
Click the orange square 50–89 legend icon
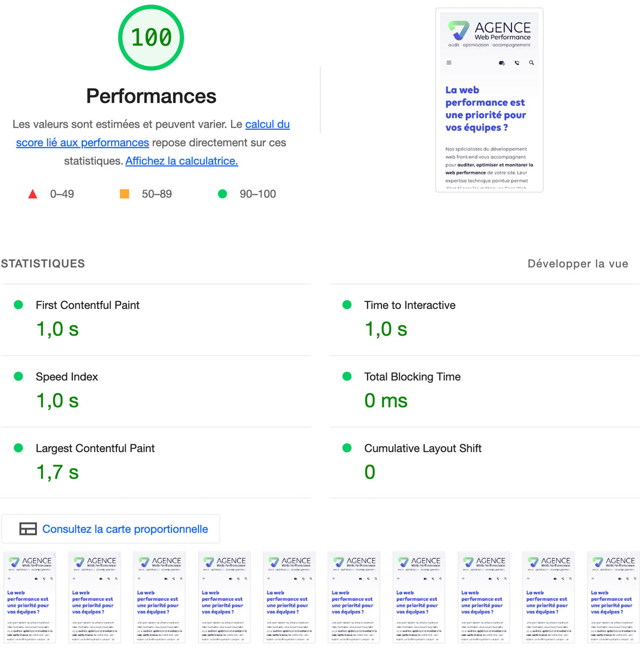pos(124,194)
